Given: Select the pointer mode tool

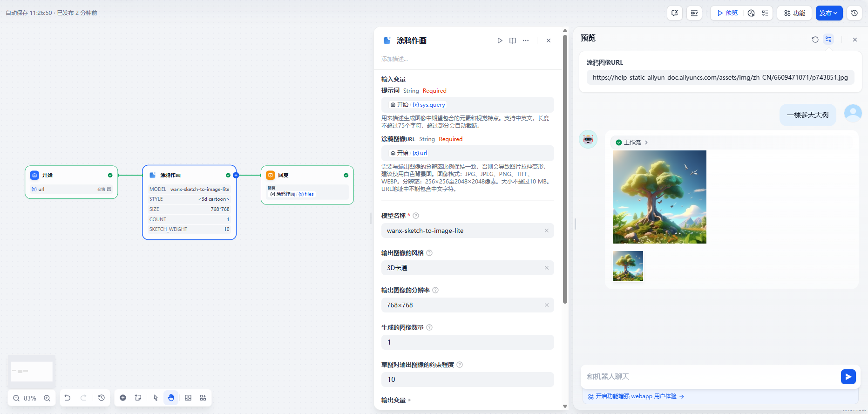Looking at the screenshot, I should tap(156, 398).
